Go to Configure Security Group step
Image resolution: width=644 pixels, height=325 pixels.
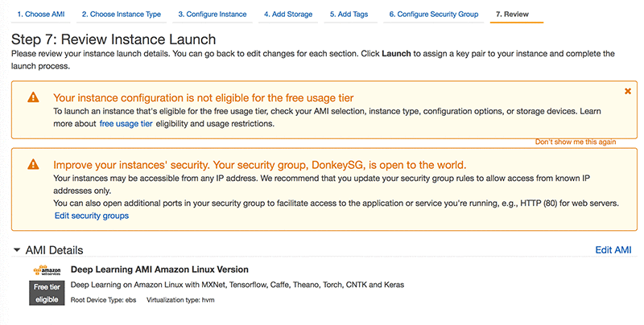point(433,14)
